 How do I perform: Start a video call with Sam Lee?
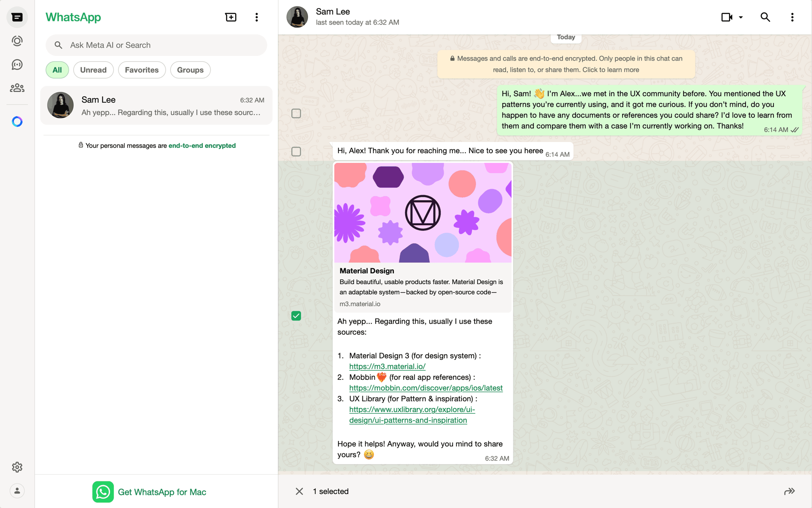point(727,17)
